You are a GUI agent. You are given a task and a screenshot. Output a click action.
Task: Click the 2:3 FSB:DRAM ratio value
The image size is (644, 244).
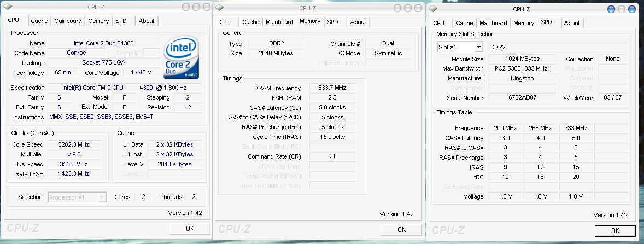(x=332, y=98)
